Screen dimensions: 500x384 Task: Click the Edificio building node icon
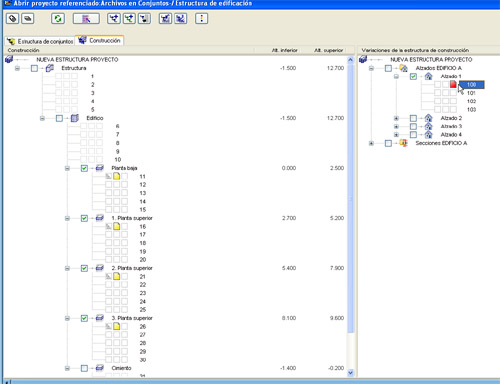point(75,118)
